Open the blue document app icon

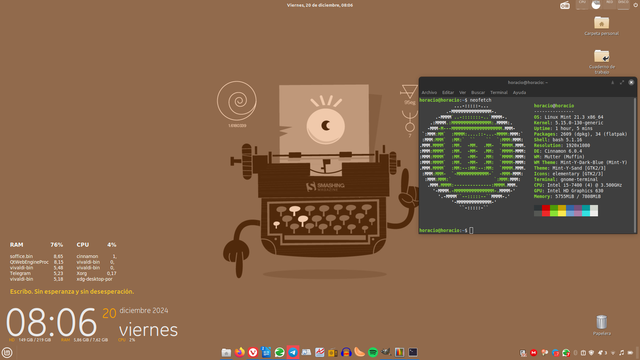[x=266, y=352]
